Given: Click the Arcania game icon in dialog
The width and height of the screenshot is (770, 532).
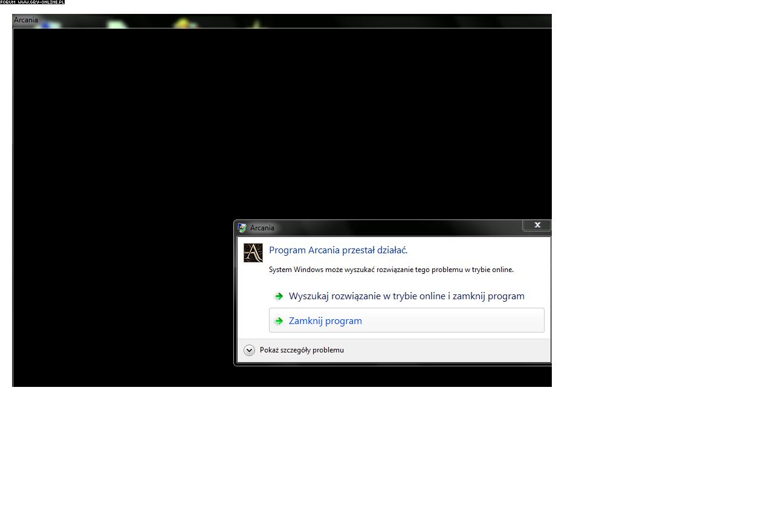Looking at the screenshot, I should point(253,253).
